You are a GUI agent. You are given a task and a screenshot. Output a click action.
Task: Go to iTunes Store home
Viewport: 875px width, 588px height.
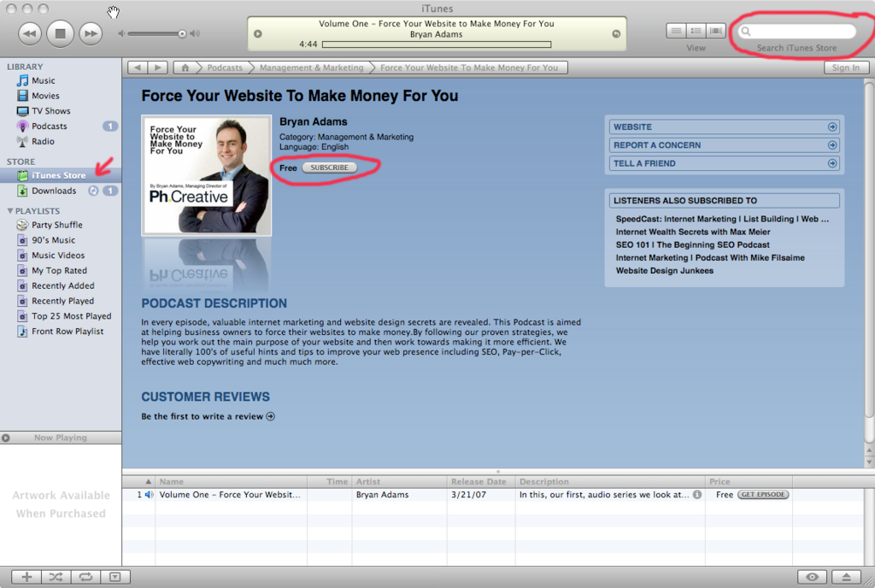[x=185, y=68]
